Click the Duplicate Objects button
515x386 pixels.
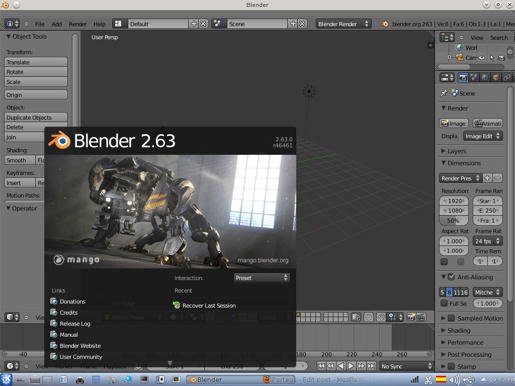coord(36,117)
